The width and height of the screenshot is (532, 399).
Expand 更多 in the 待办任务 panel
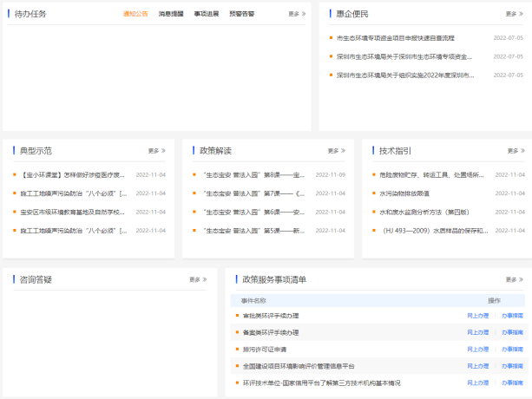tap(296, 14)
